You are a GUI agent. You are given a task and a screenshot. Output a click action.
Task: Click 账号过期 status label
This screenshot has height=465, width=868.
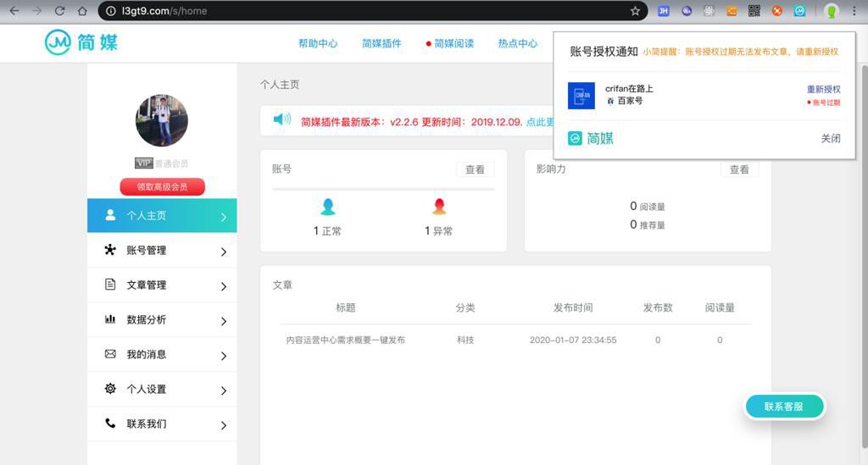click(x=824, y=102)
